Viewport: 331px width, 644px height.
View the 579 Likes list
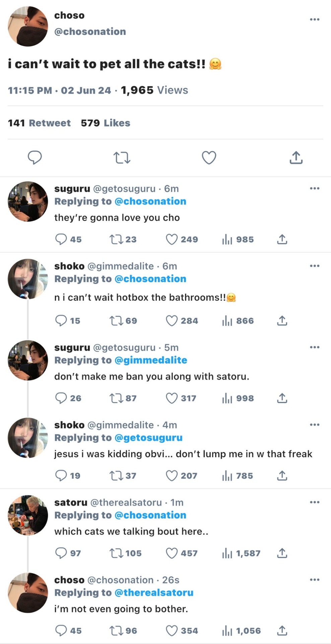click(x=105, y=123)
